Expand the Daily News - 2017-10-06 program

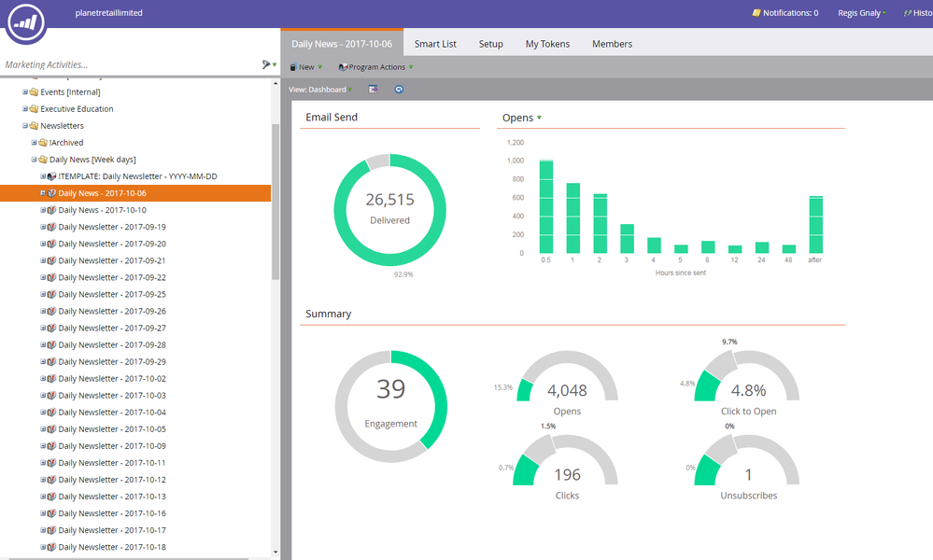43,193
